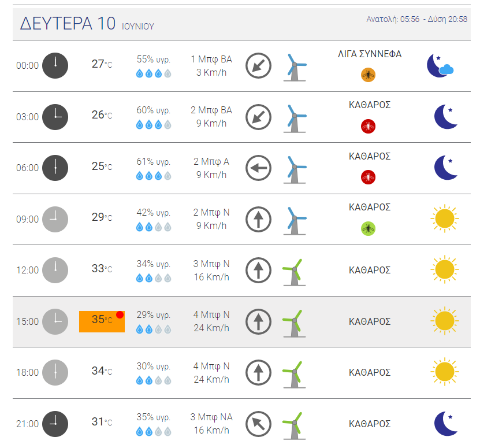Click the sunrise and sunset times text
The height and width of the screenshot is (448, 480).
click(x=416, y=19)
